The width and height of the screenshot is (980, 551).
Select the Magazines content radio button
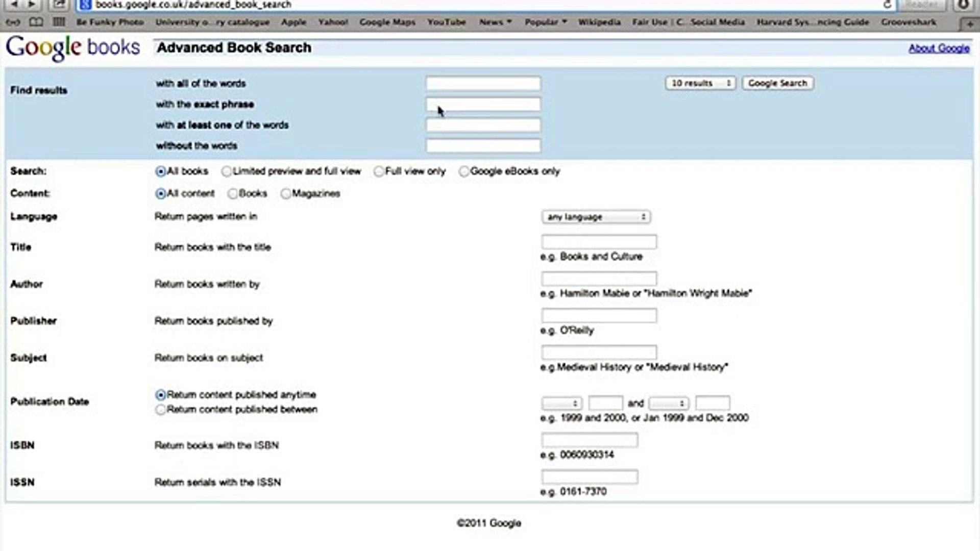[286, 194]
